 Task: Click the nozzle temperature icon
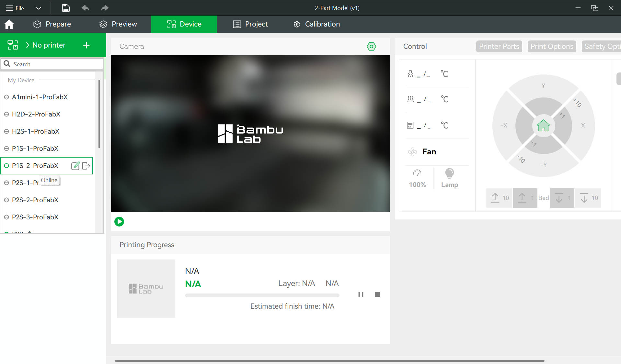(x=410, y=74)
